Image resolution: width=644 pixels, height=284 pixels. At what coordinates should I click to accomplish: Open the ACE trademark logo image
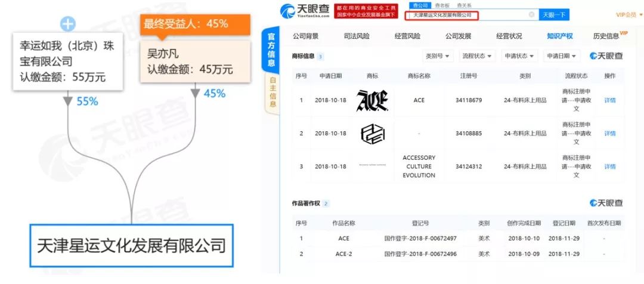coord(372,100)
